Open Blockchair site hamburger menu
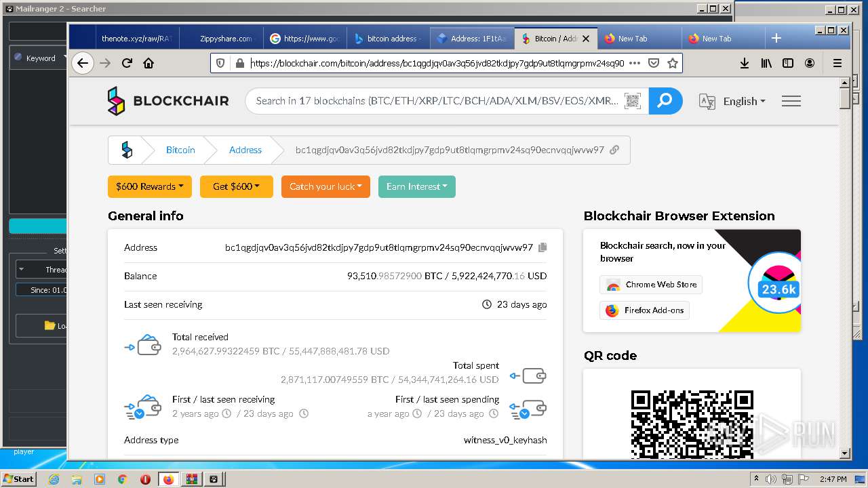 [791, 101]
